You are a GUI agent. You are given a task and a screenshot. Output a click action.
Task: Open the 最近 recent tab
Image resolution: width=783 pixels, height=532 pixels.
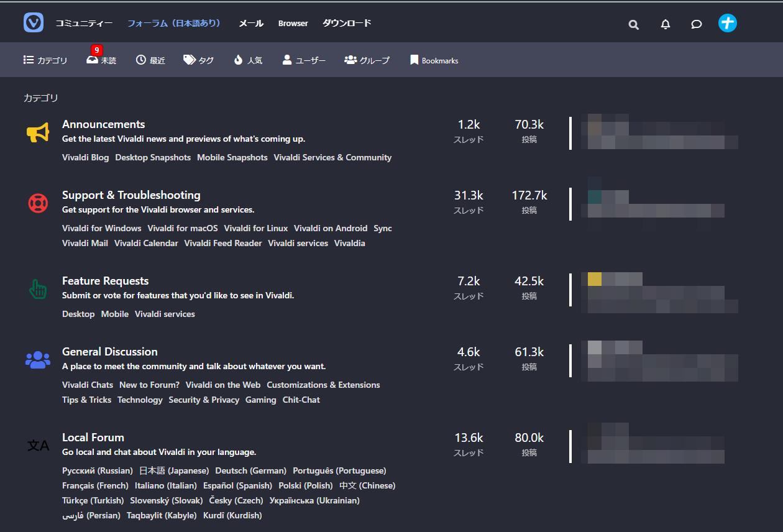pos(150,60)
